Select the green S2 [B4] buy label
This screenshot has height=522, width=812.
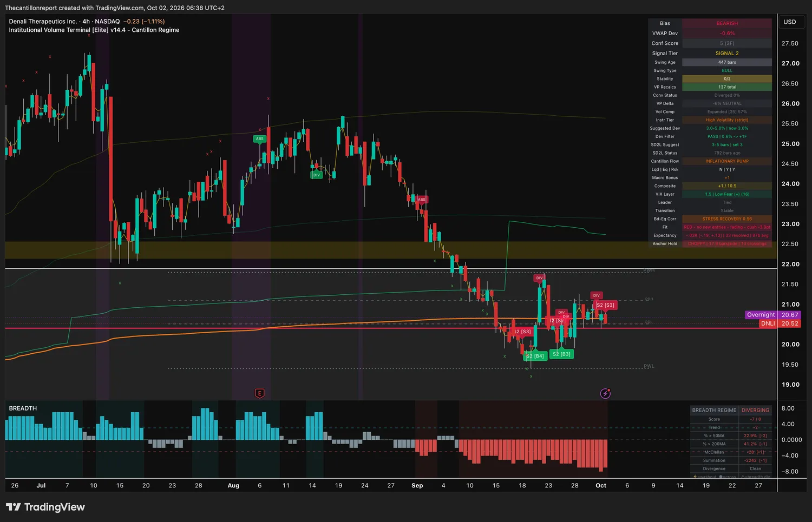click(x=535, y=356)
